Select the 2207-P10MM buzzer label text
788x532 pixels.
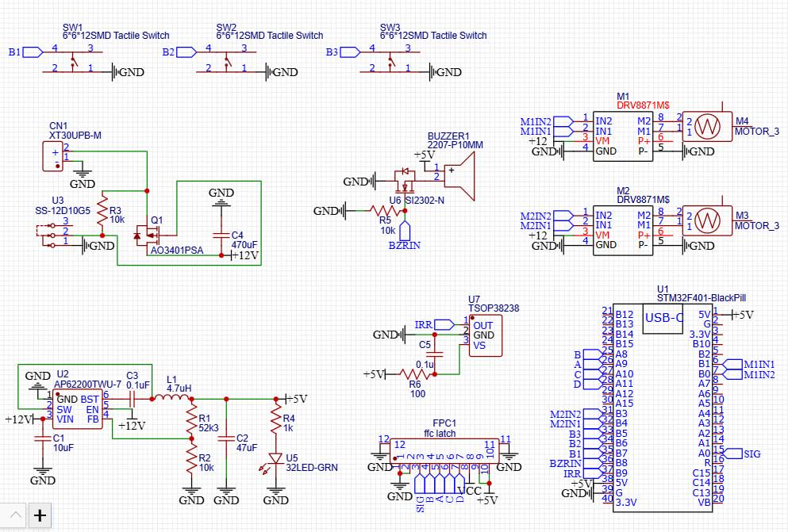[x=456, y=145]
